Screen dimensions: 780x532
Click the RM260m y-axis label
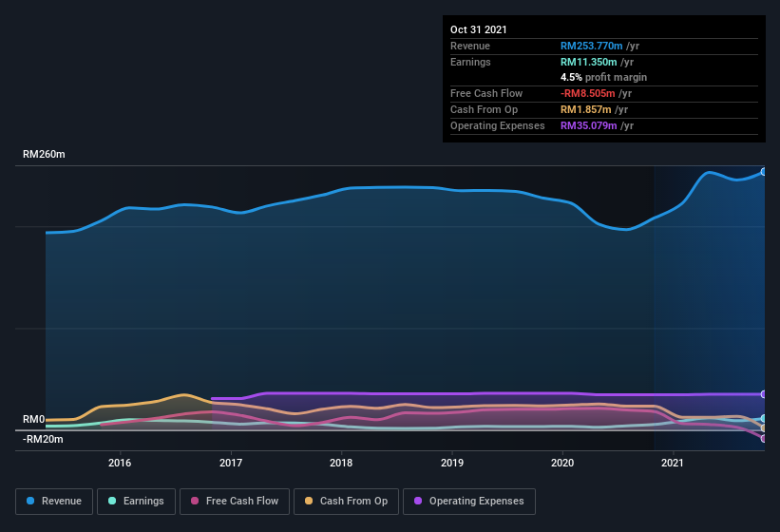click(44, 154)
